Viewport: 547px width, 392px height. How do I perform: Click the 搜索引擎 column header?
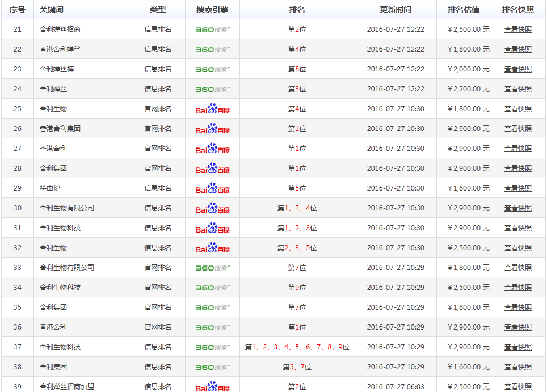click(212, 10)
